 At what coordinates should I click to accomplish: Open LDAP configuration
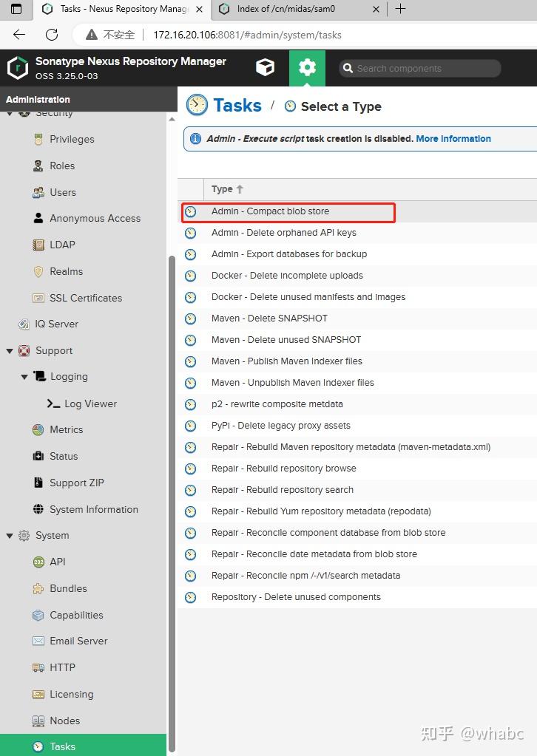coord(62,245)
